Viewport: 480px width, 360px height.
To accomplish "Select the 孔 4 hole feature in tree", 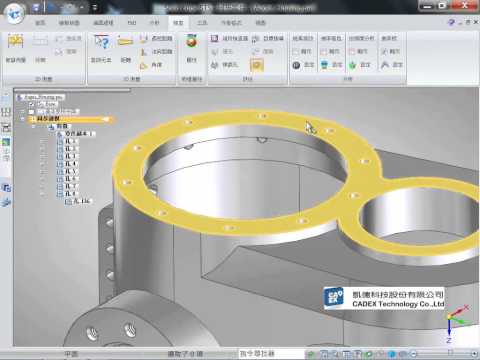I will [x=68, y=164].
